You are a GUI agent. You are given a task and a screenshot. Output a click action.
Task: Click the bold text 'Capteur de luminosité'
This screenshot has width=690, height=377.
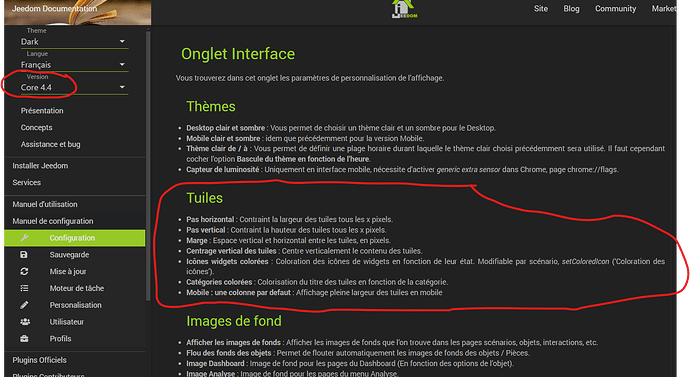click(x=223, y=169)
